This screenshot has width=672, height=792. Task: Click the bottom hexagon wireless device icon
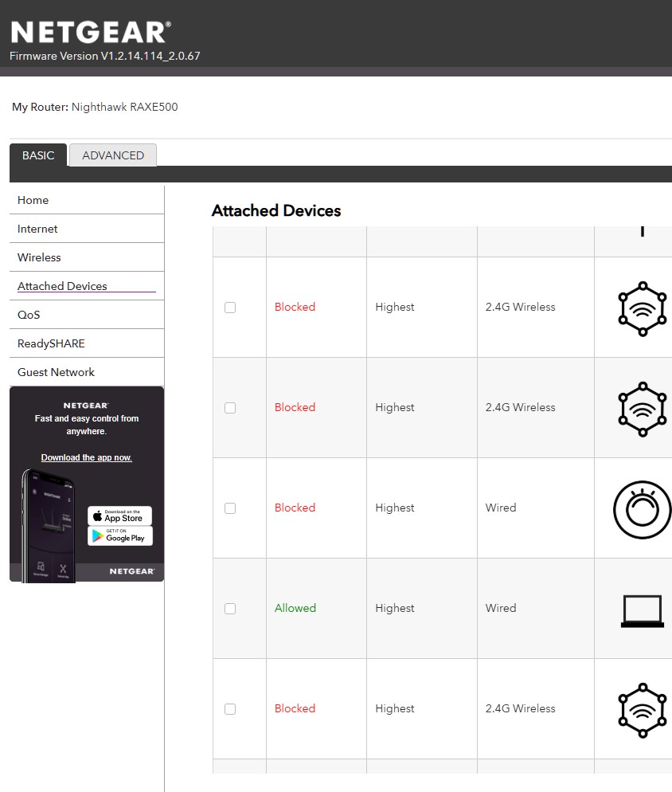642,710
